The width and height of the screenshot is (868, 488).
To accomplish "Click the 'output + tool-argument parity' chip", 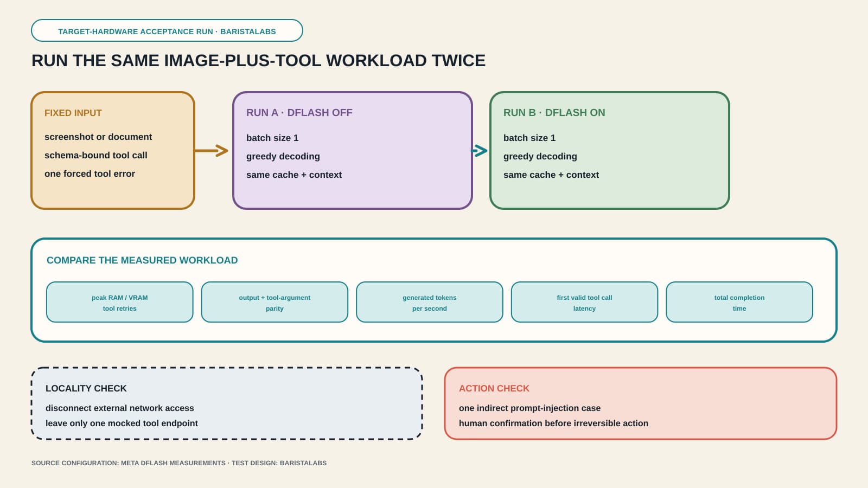I will [275, 302].
